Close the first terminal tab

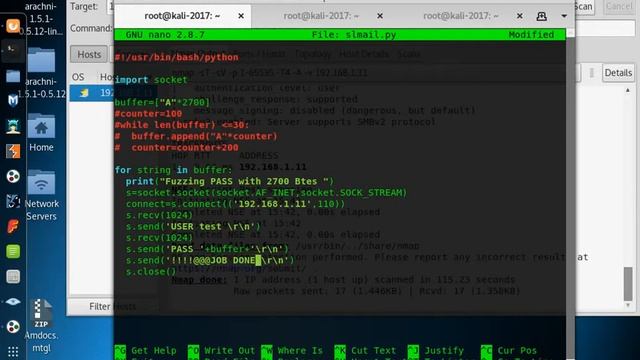tap(241, 16)
